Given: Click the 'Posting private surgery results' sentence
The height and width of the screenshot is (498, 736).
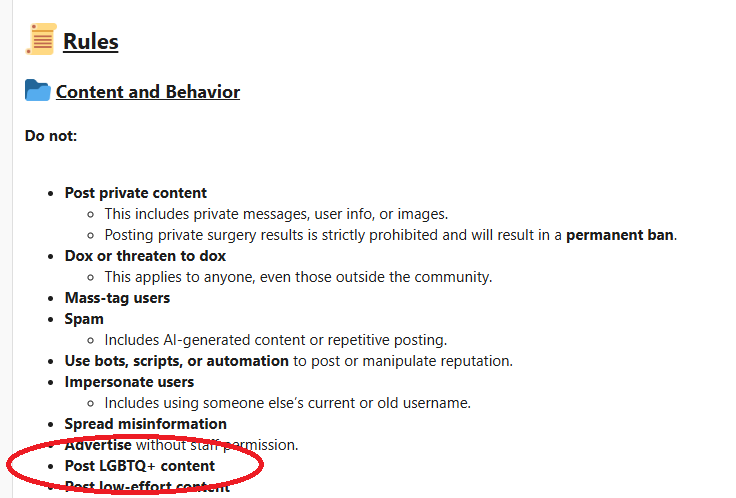Looking at the screenshot, I should point(391,235).
